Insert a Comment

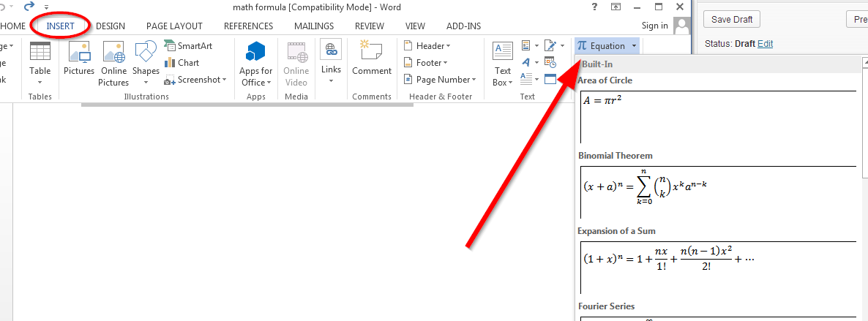coord(372,58)
